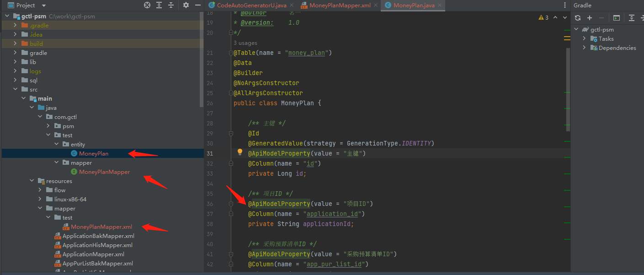The image size is (644, 275).
Task: Click the light bulb on line 31
Action: 240,152
